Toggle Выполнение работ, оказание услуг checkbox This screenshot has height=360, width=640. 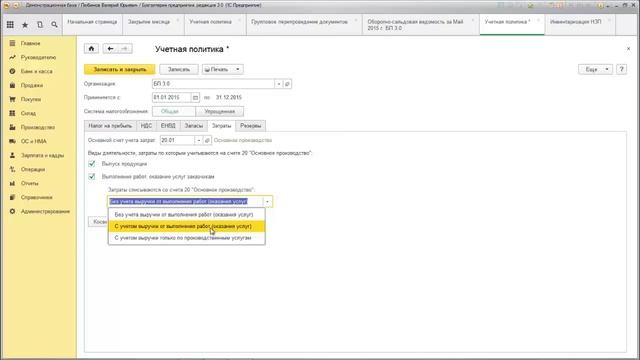point(92,176)
